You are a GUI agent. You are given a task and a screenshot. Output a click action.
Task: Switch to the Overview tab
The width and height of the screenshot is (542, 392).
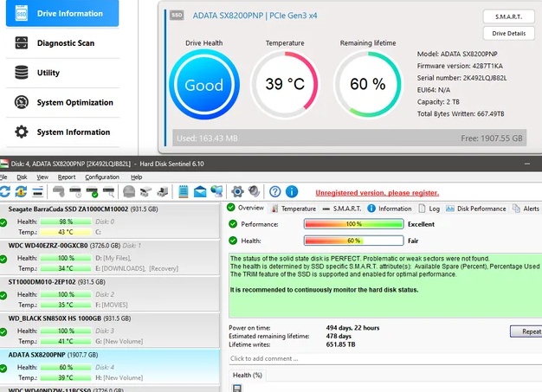pos(245,208)
